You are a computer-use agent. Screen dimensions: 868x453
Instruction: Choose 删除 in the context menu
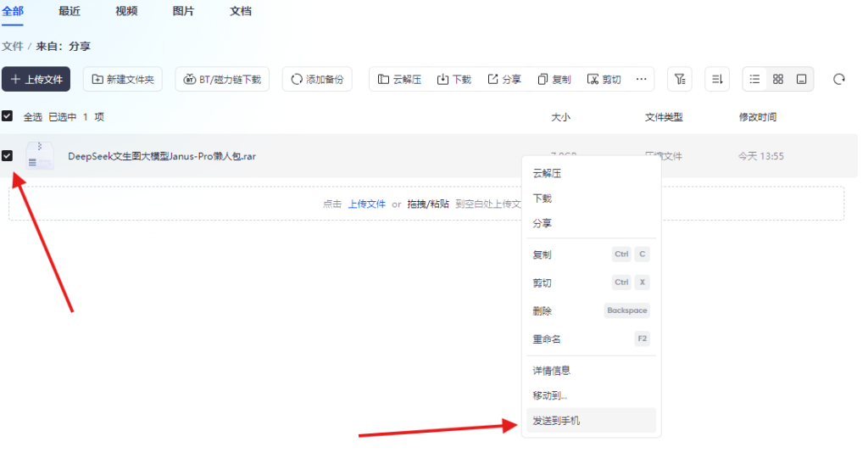(591, 311)
